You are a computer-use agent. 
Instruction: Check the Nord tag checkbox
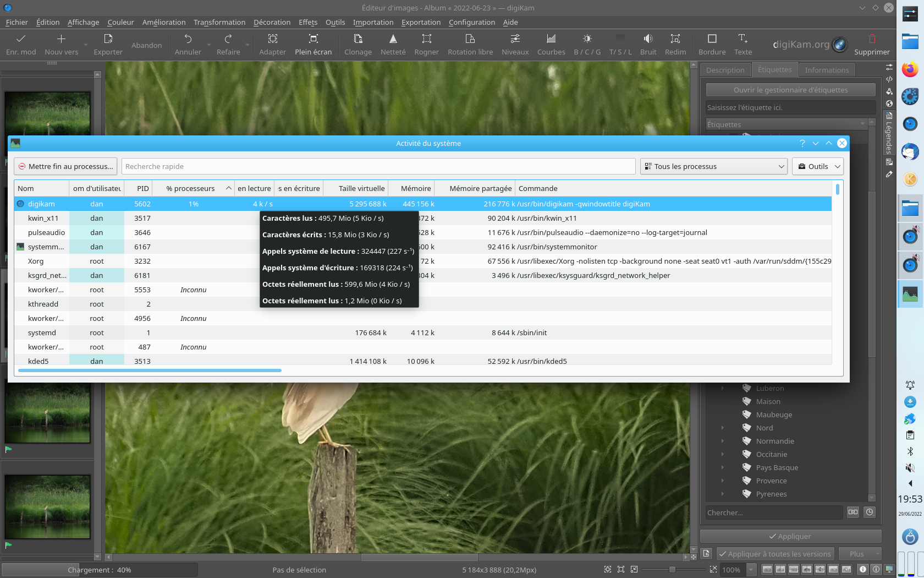pos(734,428)
